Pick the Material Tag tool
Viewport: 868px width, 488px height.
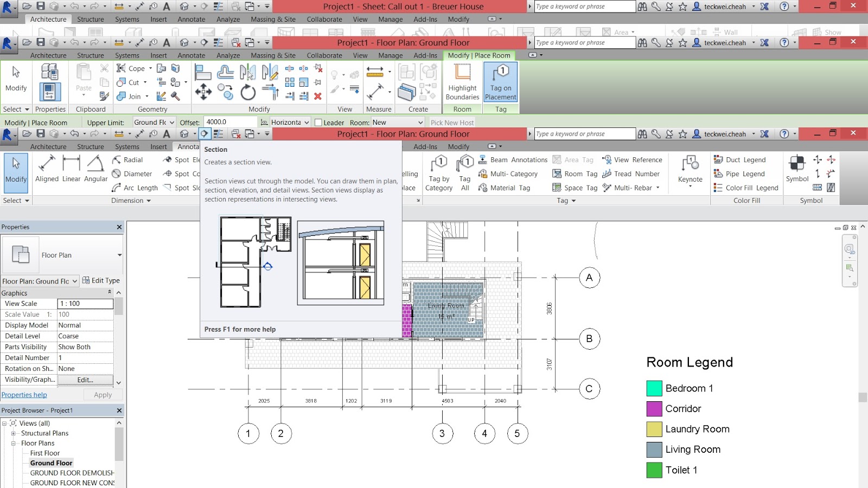coord(504,188)
